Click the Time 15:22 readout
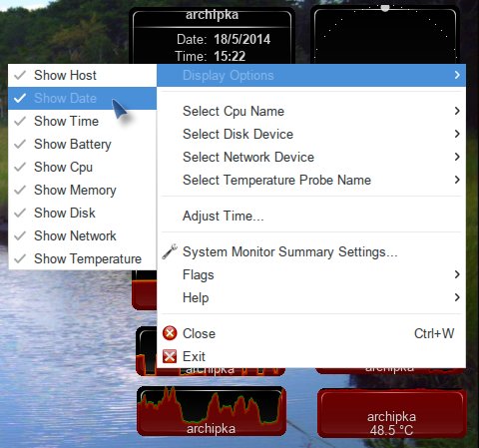Screen dimensions: 479x448 (x=211, y=56)
